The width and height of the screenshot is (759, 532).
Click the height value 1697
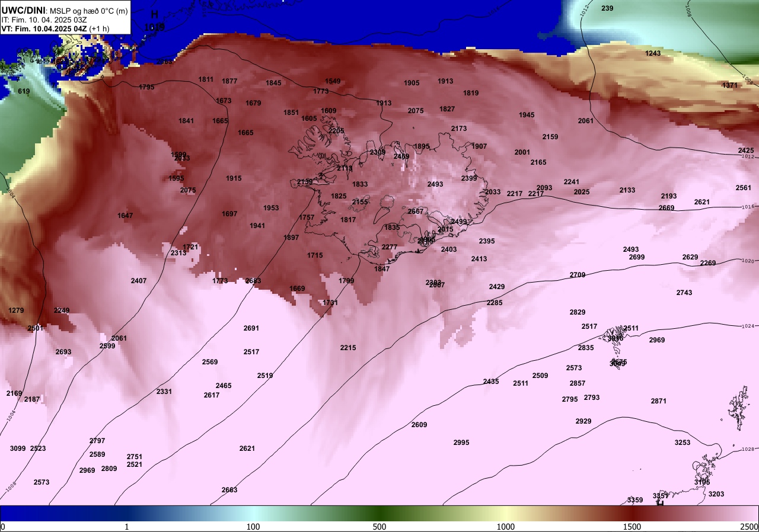click(229, 214)
